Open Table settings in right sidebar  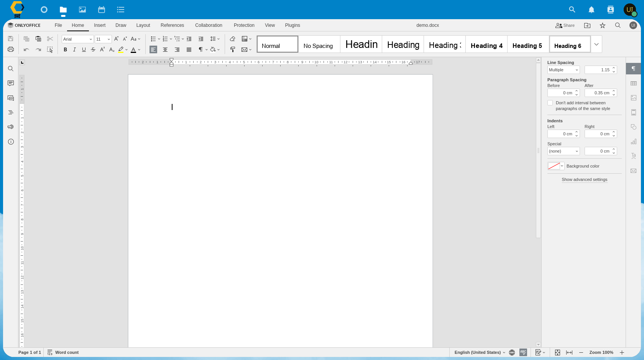point(634,83)
